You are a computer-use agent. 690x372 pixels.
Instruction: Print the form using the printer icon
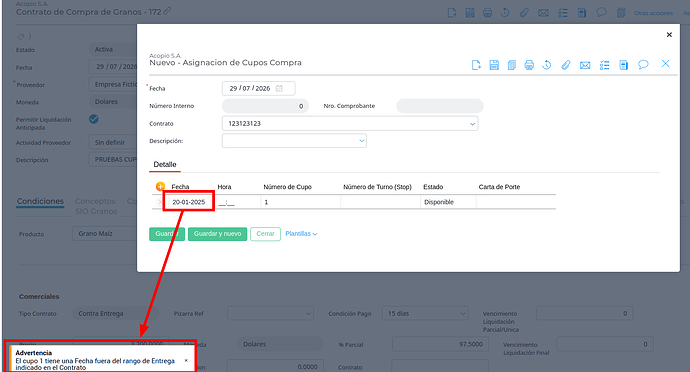[x=529, y=65]
